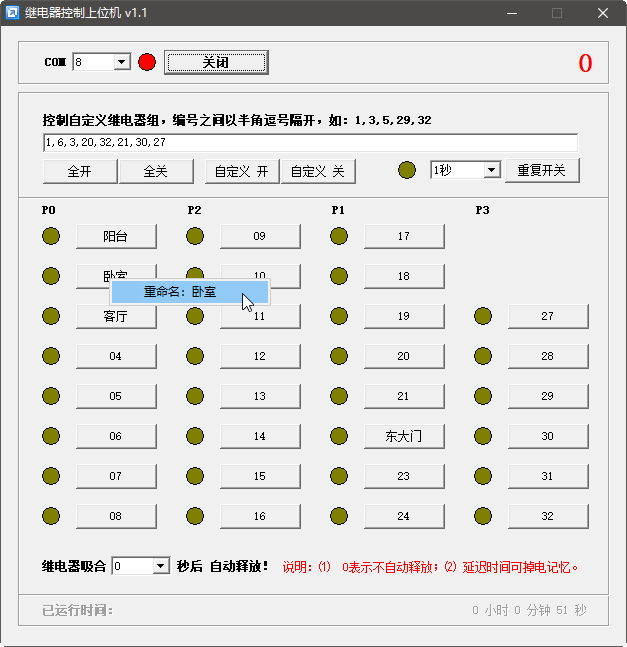Click the red COM status indicator light
627x647 pixels.
tap(147, 63)
